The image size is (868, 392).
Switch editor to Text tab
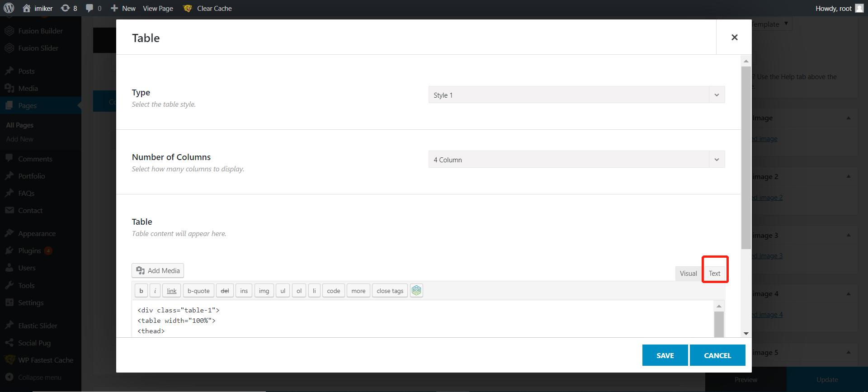(714, 273)
